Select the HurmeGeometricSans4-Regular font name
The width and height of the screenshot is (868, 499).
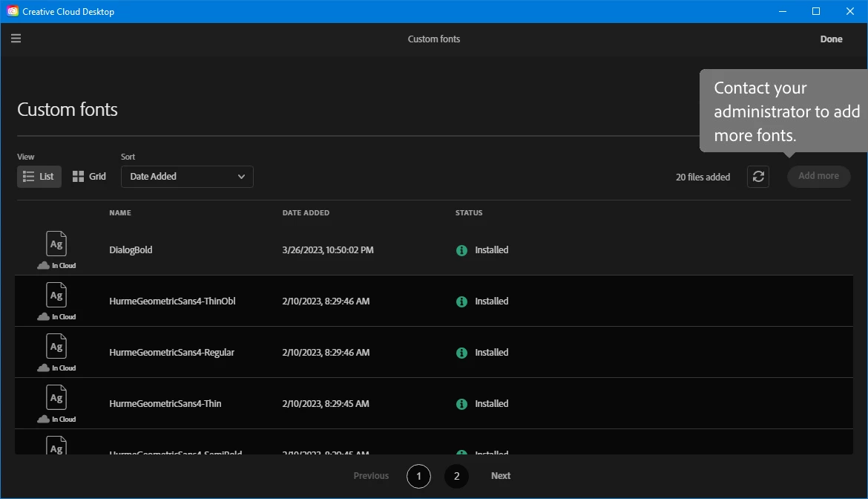coord(171,352)
